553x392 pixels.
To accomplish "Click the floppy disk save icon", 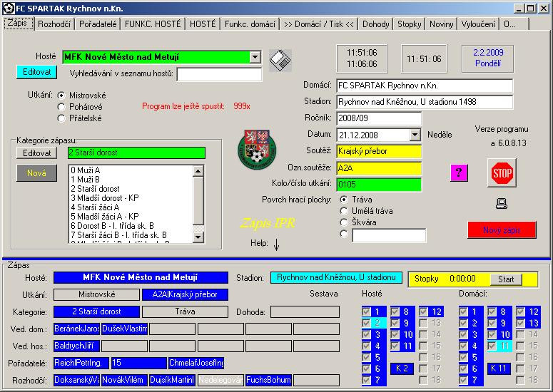I will 280,61.
